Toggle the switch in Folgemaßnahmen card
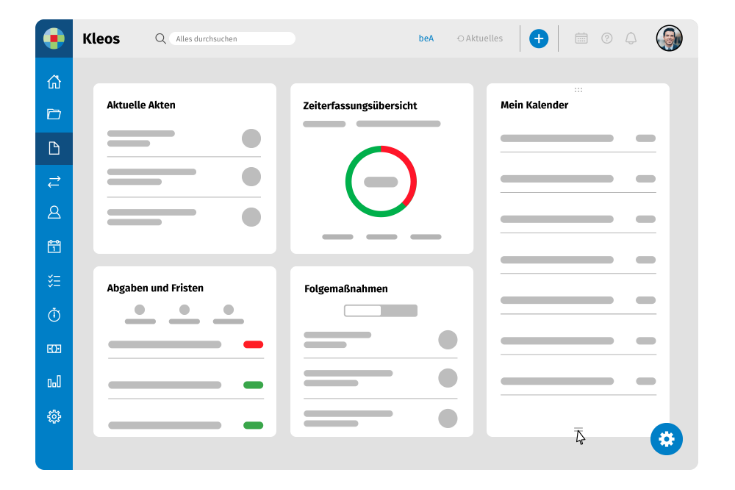The image size is (735, 490). (x=380, y=311)
